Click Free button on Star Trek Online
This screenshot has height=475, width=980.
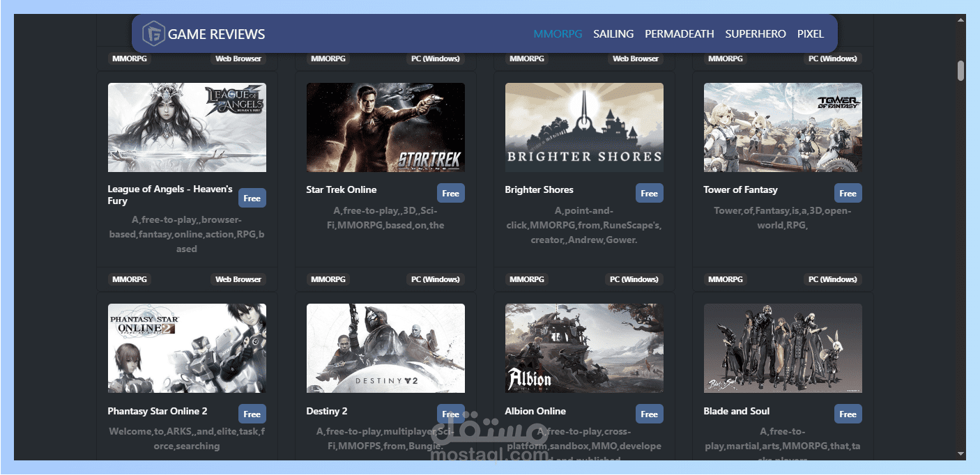coord(451,194)
